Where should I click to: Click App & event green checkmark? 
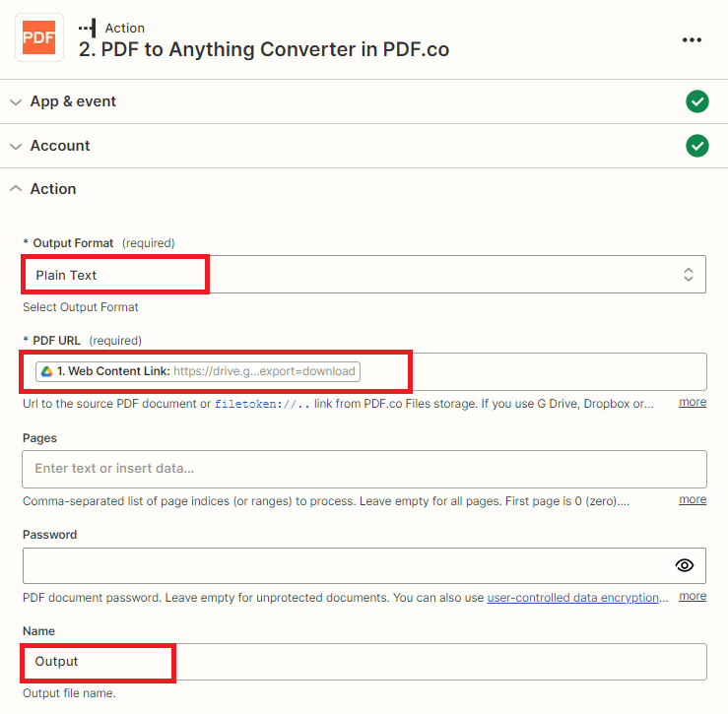[696, 101]
